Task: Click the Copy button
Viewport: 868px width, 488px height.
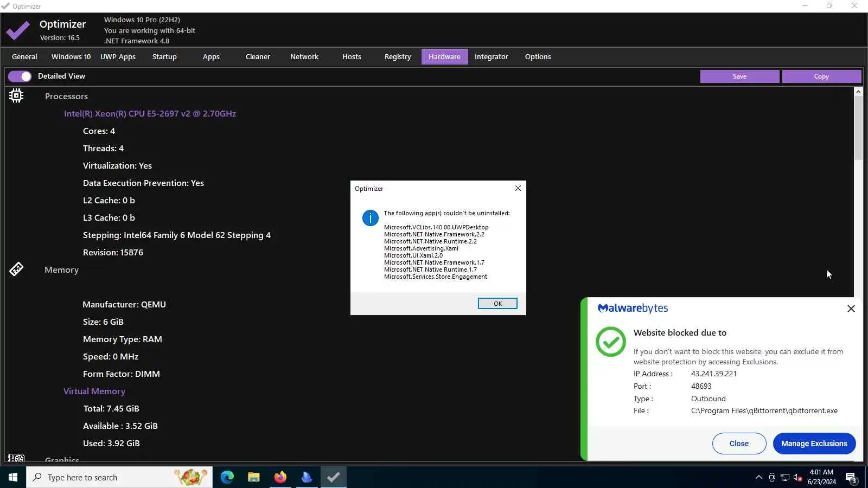Action: click(821, 76)
